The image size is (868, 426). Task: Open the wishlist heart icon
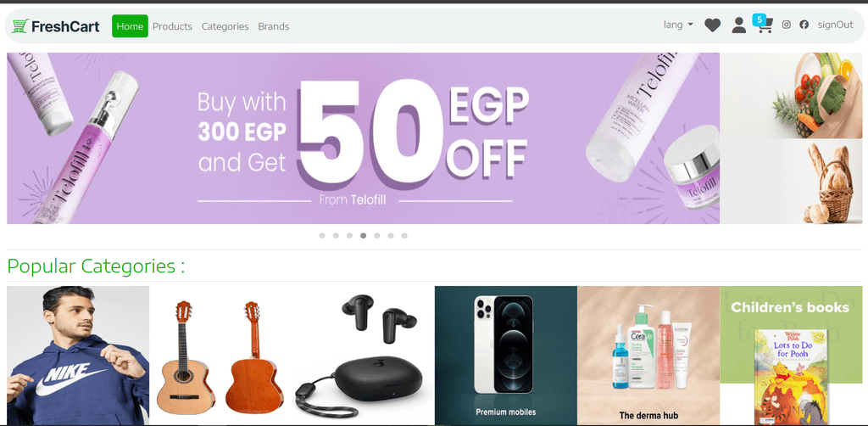712,25
